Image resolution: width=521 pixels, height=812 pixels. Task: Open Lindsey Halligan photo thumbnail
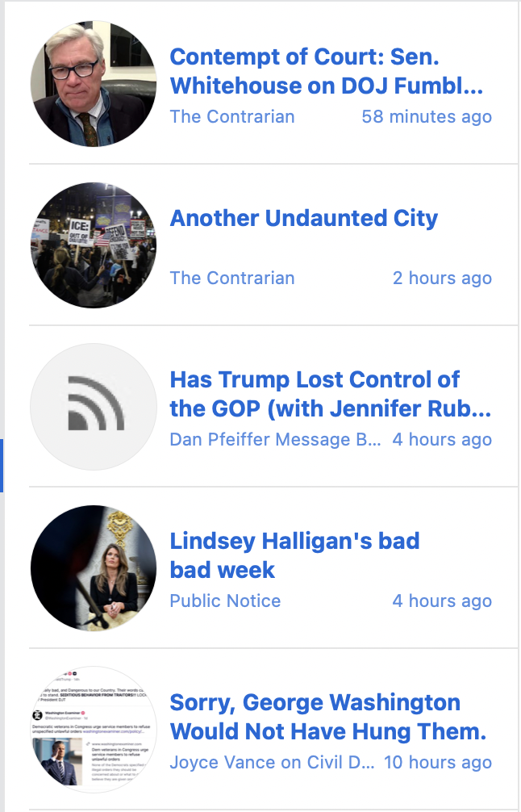[94, 568]
